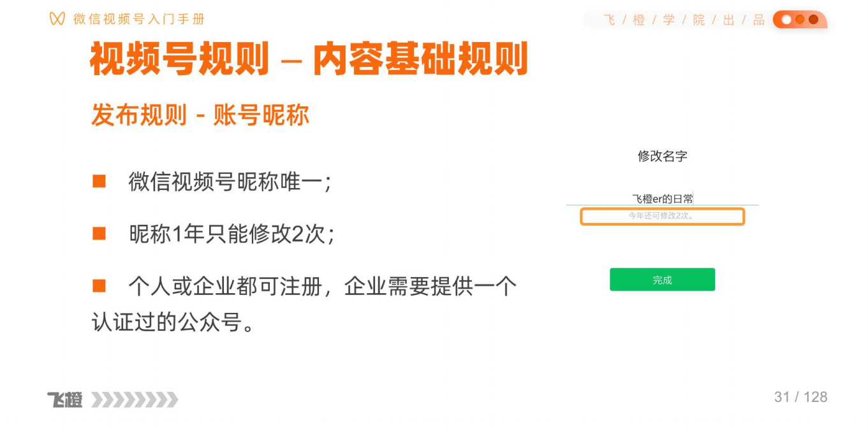The width and height of the screenshot is (868, 432).
Task: Toggle the orange bullet next to 昵称1年只能修改2次
Action: coord(100,233)
